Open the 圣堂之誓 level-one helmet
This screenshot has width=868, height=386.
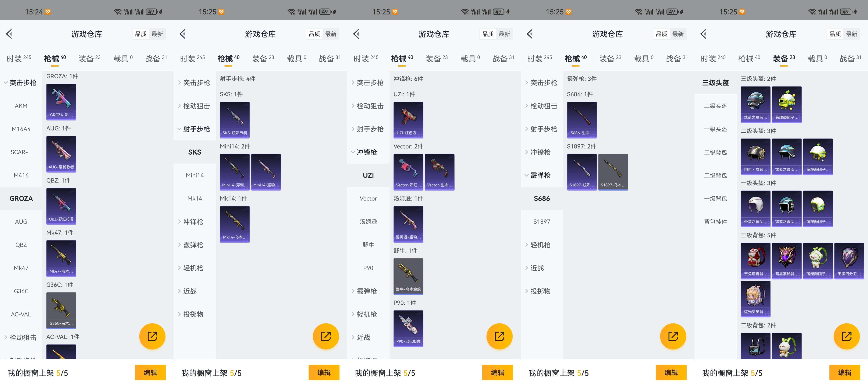(755, 209)
